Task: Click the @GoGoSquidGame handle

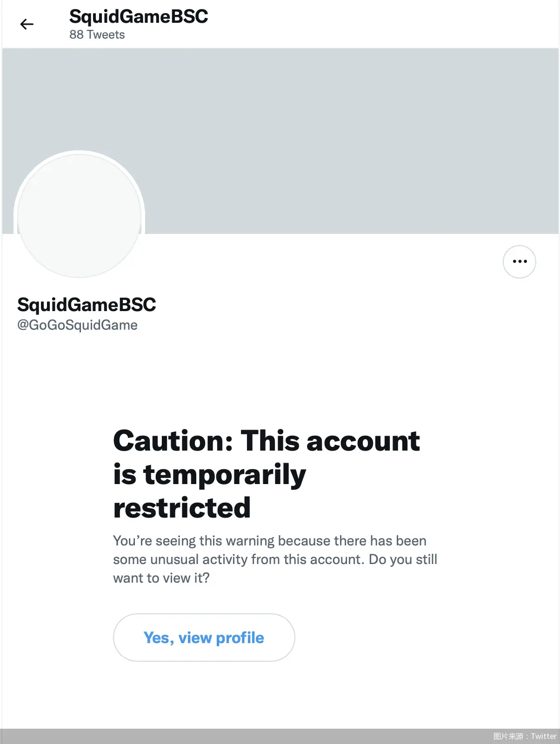Action: pyautogui.click(x=77, y=325)
